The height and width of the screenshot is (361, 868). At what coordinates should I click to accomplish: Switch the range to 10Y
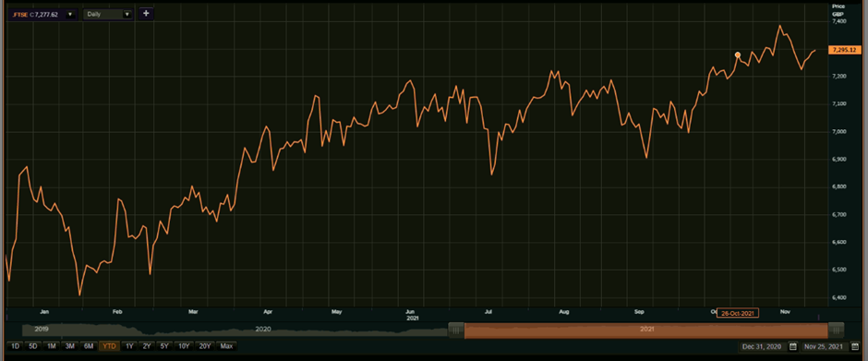pos(184,346)
